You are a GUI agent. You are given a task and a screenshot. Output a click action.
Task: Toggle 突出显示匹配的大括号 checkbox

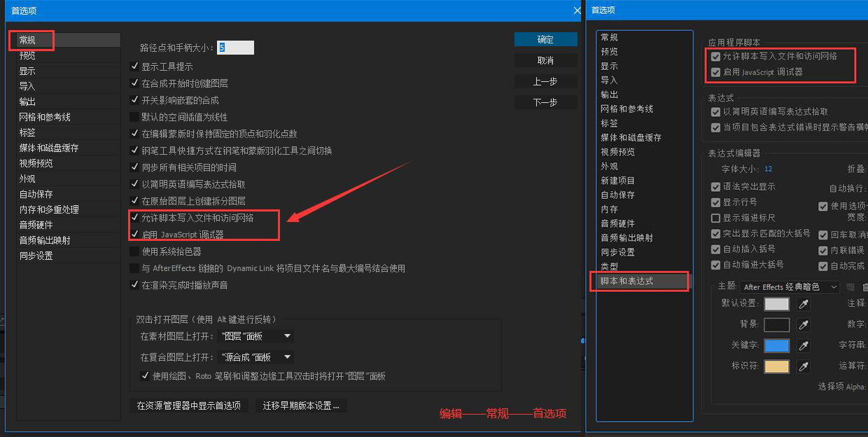pos(715,234)
